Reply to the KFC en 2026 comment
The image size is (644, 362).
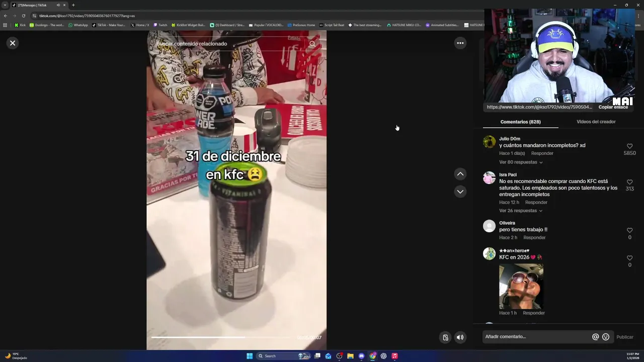click(x=534, y=313)
